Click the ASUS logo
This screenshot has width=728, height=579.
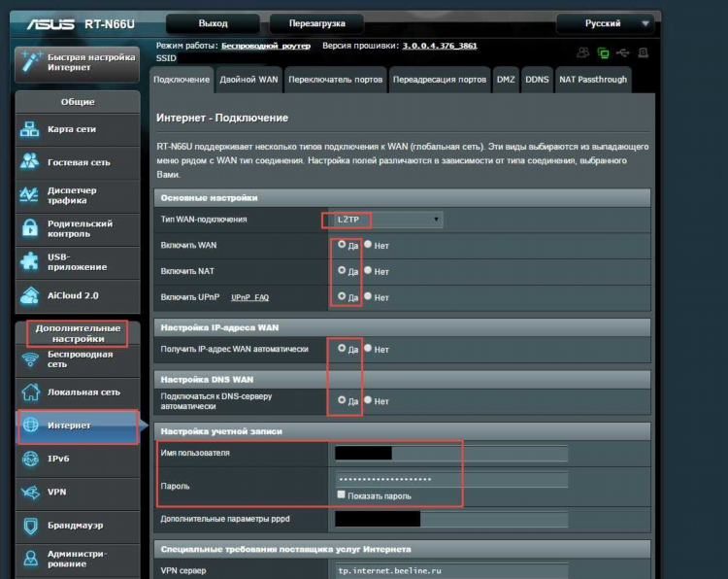50,23
